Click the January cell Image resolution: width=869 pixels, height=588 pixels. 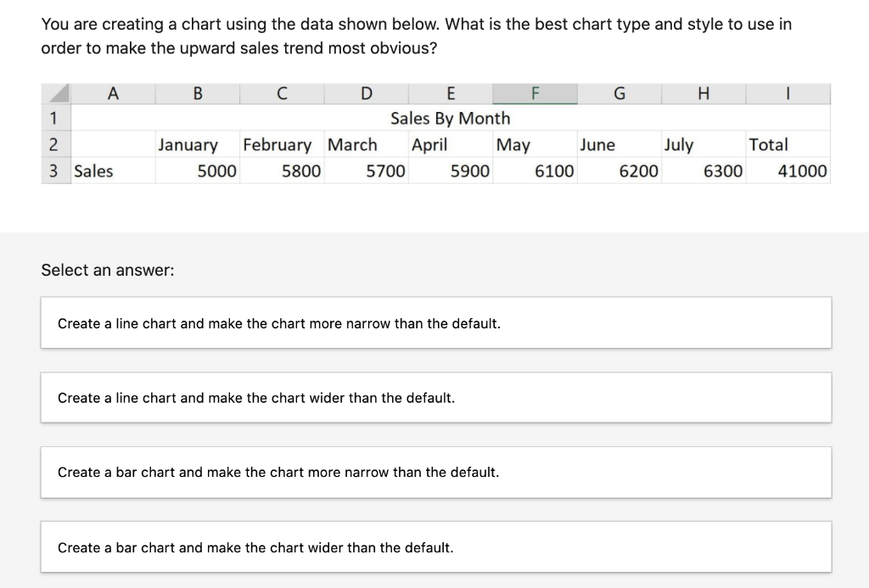(x=197, y=144)
